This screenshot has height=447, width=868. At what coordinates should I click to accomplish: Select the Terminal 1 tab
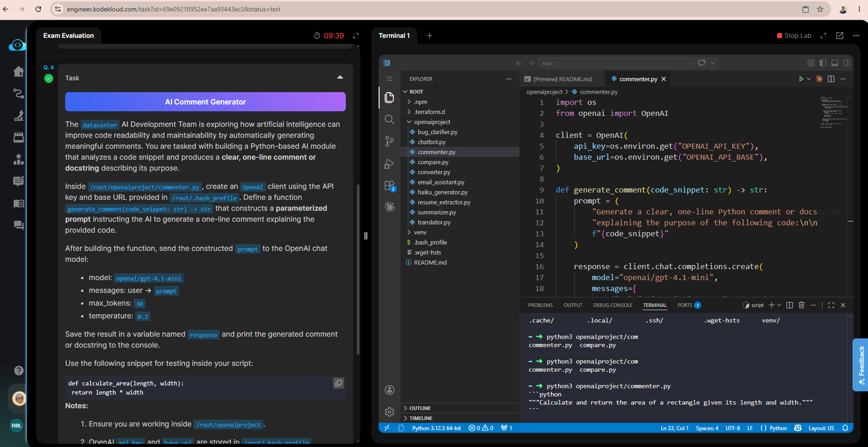[394, 36]
